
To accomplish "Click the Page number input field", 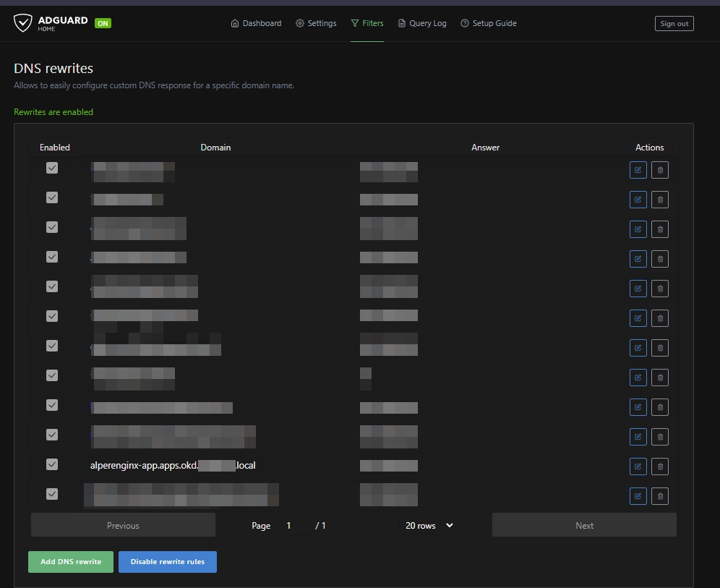I will (293, 526).
